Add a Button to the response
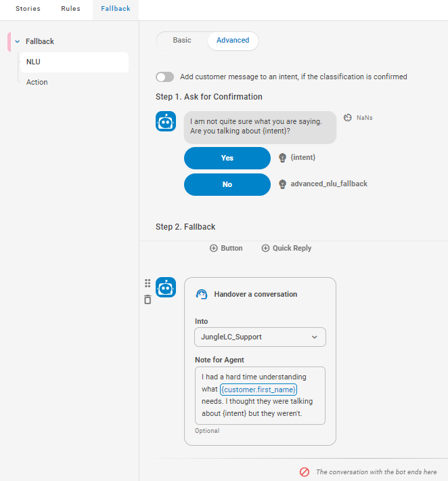This screenshot has width=448, height=481. pyautogui.click(x=226, y=248)
